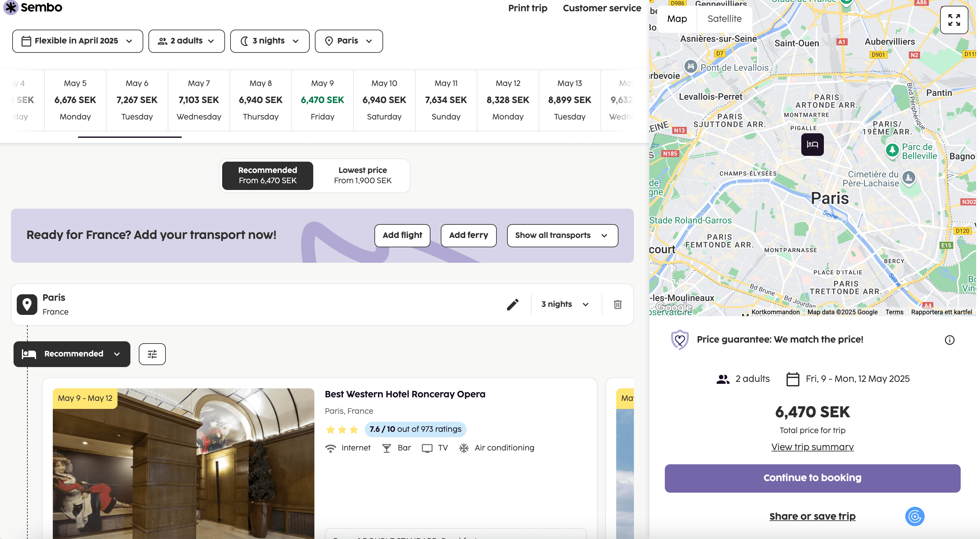Viewport: 980px width, 539px height.
Task: Click the pencil edit icon for Paris
Action: point(513,304)
